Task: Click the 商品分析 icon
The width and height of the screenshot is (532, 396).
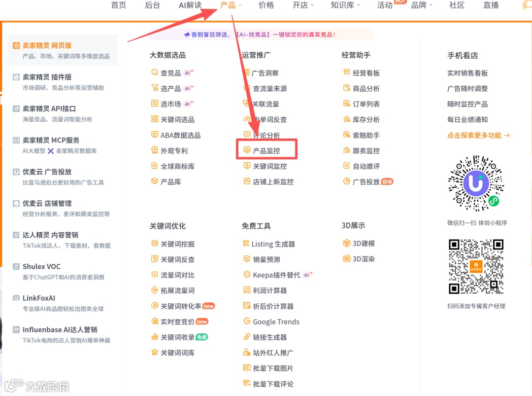Action: click(346, 88)
